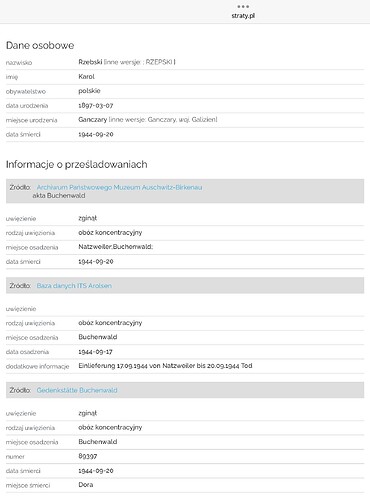This screenshot has height=499, width=370.
Task: Click the place of death value Dora
Action: point(86,485)
